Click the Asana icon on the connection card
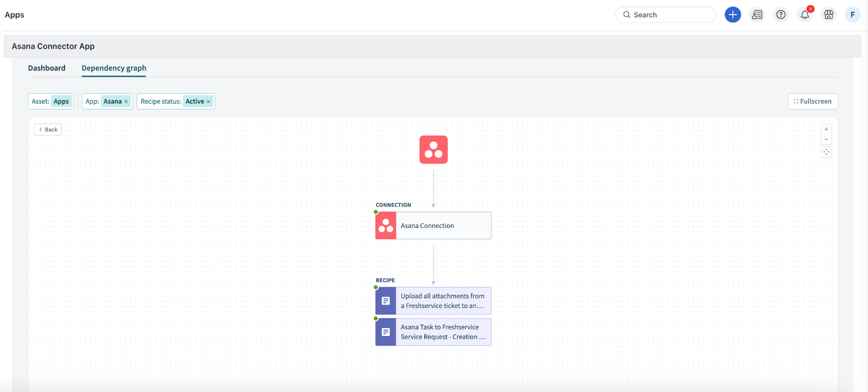 click(x=386, y=226)
